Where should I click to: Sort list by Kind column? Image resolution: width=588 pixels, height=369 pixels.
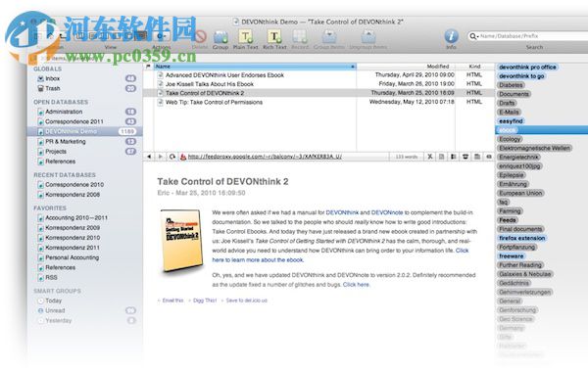click(x=474, y=67)
